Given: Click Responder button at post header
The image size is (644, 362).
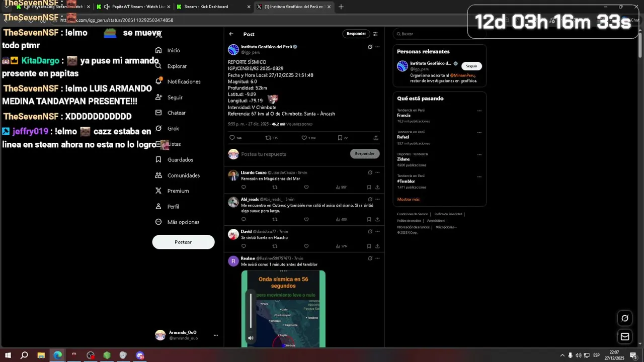Looking at the screenshot, I should point(356,34).
